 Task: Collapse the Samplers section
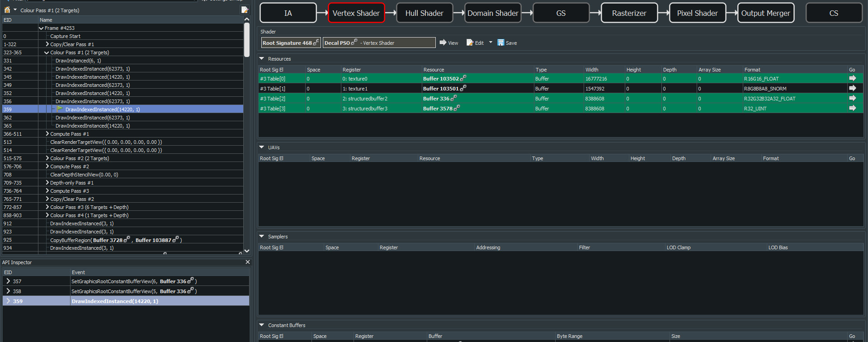click(x=261, y=237)
